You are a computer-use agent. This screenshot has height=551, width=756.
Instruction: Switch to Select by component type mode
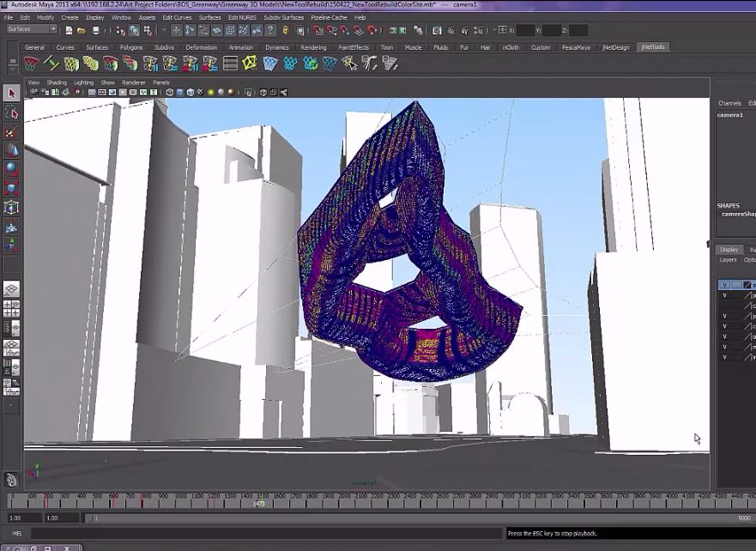pyautogui.click(x=148, y=30)
